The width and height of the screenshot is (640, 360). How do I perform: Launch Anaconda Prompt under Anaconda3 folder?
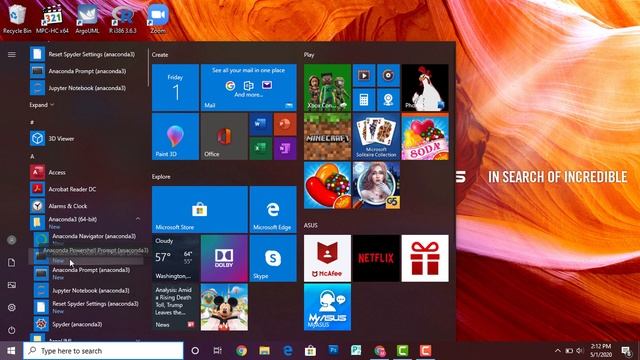[x=88, y=273]
